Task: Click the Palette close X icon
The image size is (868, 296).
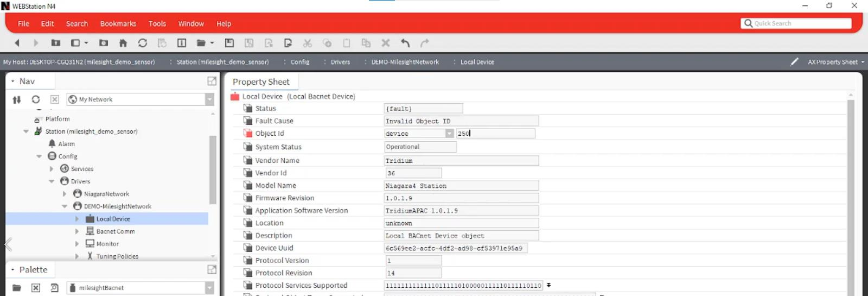Action: point(36,288)
